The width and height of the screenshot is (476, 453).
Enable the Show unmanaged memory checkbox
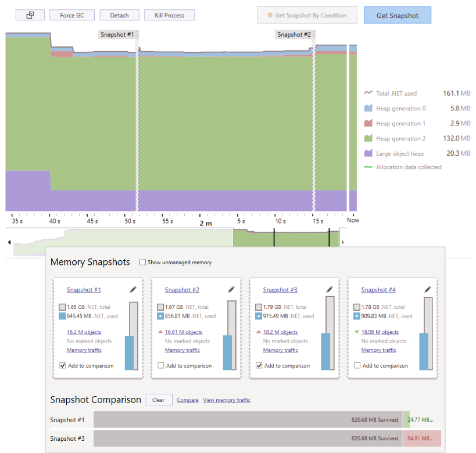(142, 262)
